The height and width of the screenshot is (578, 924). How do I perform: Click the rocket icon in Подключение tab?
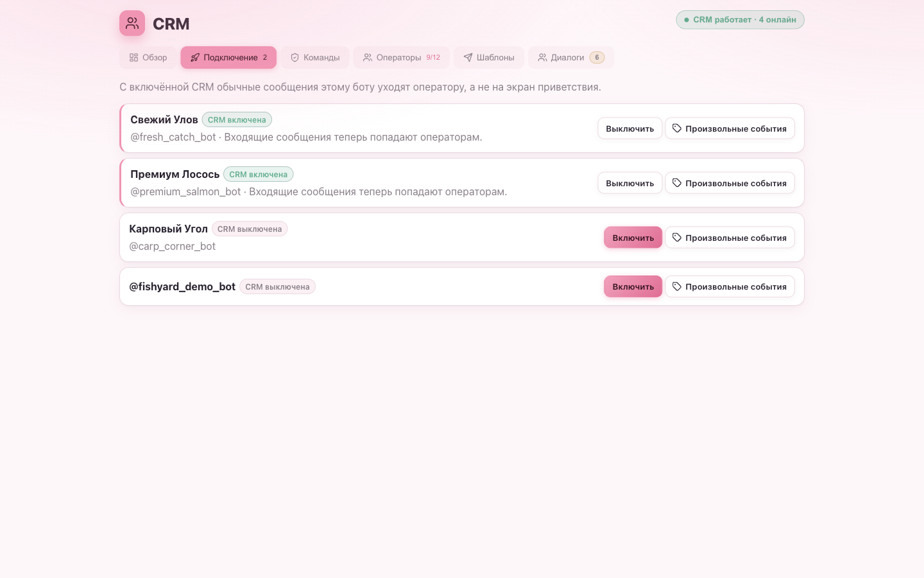coord(195,58)
